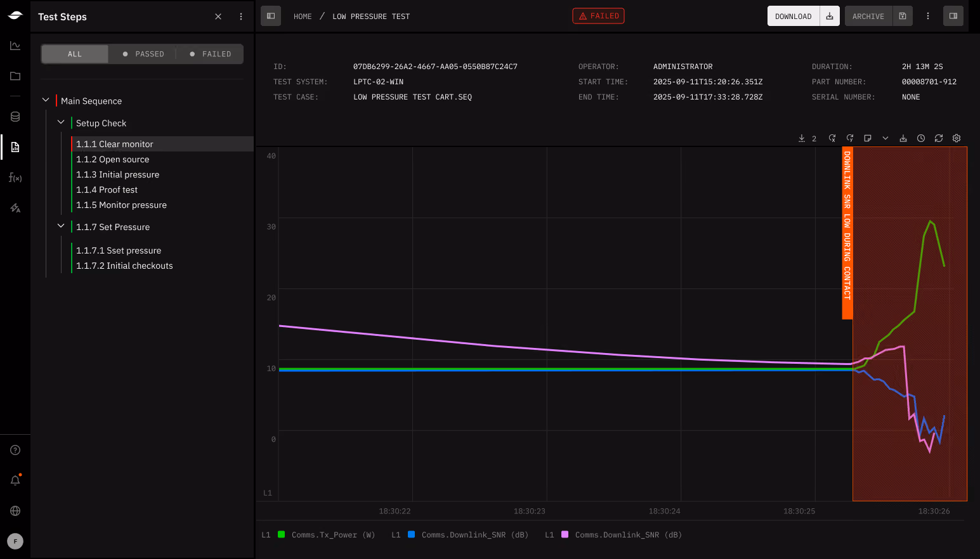Reset the Y axis zoom
This screenshot has width=980, height=559.
(850, 138)
